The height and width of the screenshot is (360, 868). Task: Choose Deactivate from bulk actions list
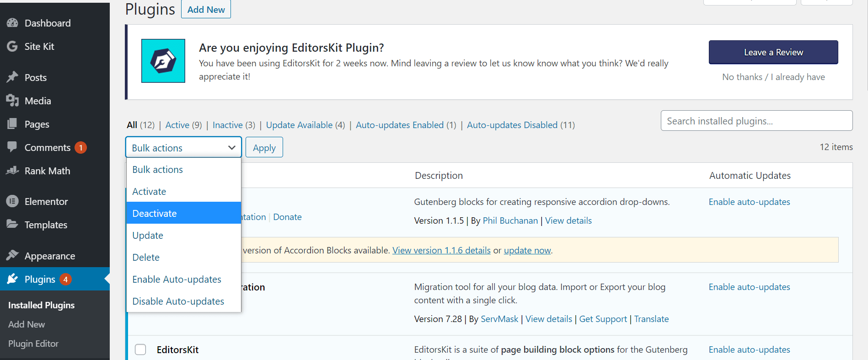(x=183, y=214)
